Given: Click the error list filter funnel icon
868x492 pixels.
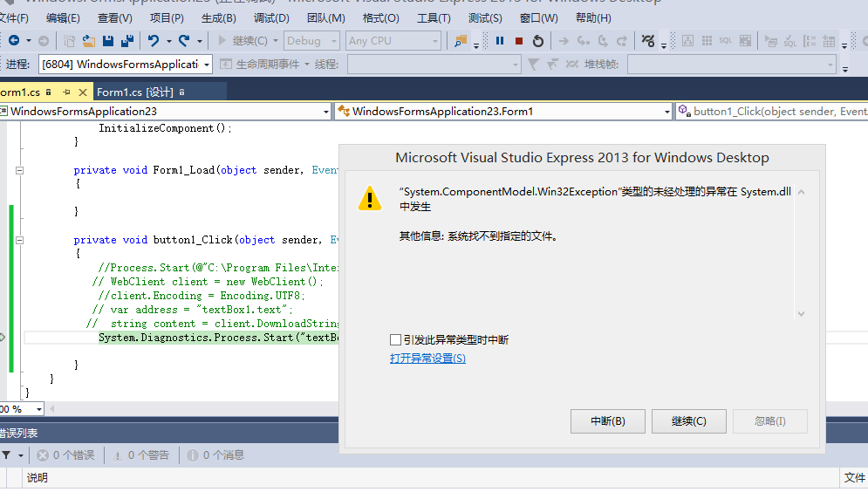Looking at the screenshot, I should coord(6,454).
